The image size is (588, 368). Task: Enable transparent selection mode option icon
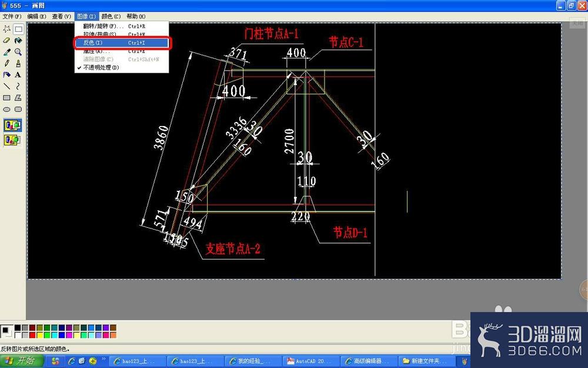(12, 140)
